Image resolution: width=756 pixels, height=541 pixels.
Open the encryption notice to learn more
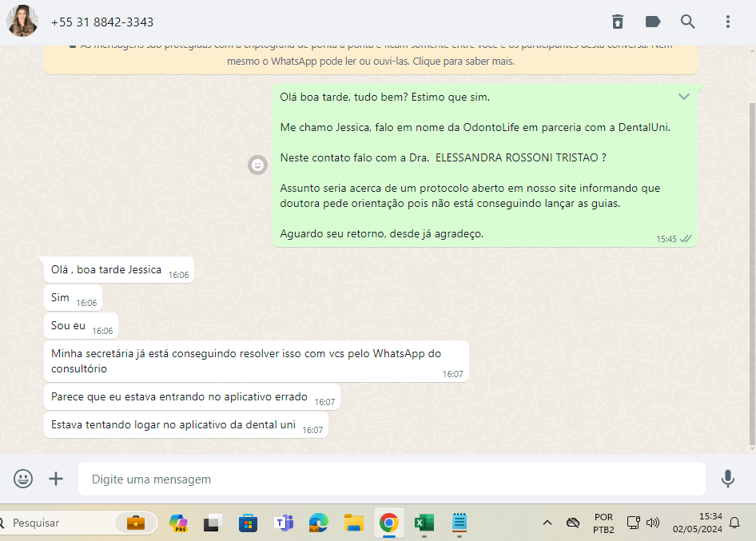coord(370,59)
